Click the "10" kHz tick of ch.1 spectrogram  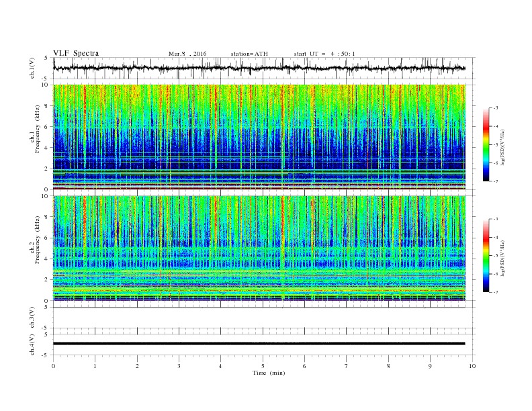(46, 85)
